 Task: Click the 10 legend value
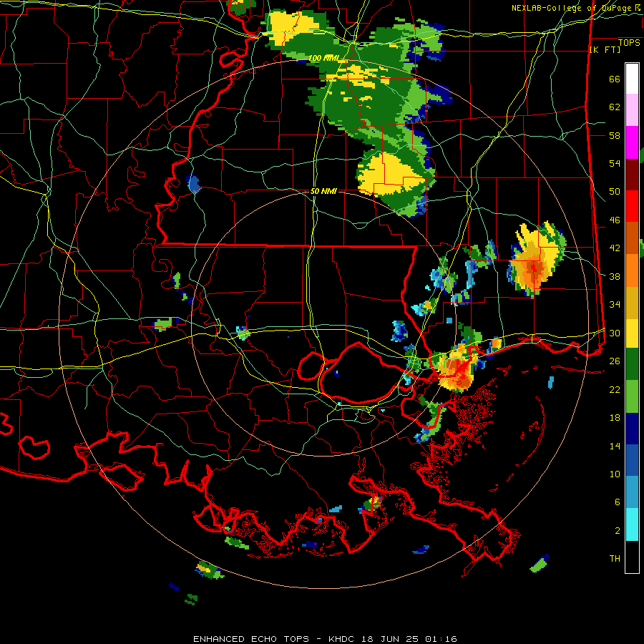(615, 474)
